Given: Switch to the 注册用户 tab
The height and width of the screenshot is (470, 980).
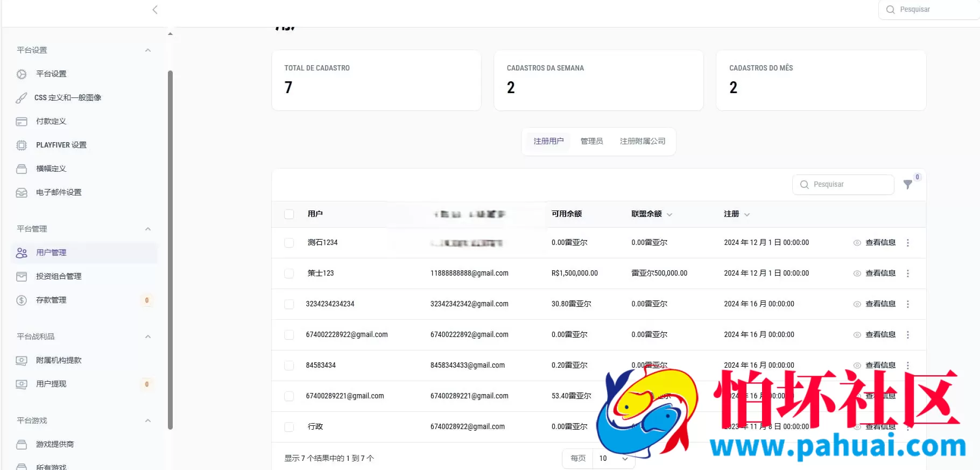Looking at the screenshot, I should tap(548, 141).
